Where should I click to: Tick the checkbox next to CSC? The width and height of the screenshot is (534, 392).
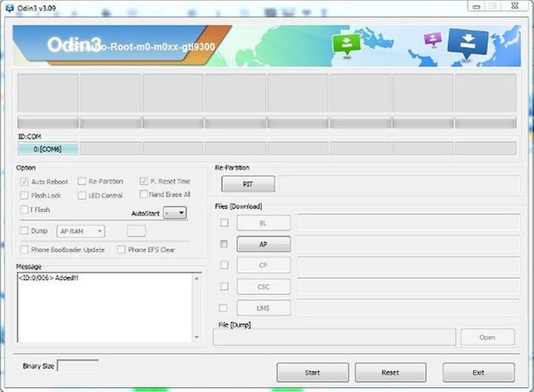pos(224,287)
